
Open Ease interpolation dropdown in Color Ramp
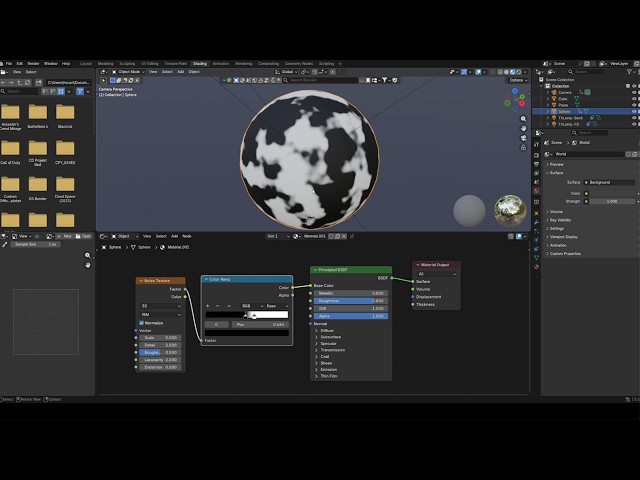[x=277, y=306]
